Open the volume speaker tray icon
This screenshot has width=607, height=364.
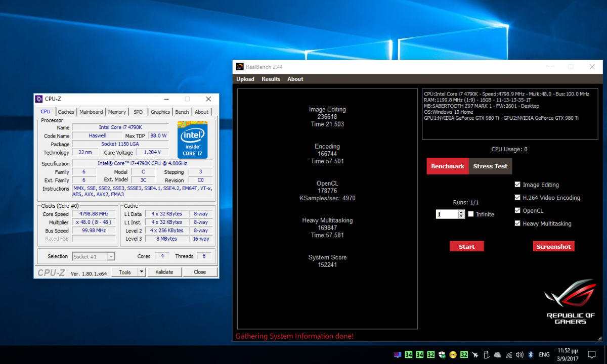520,354
